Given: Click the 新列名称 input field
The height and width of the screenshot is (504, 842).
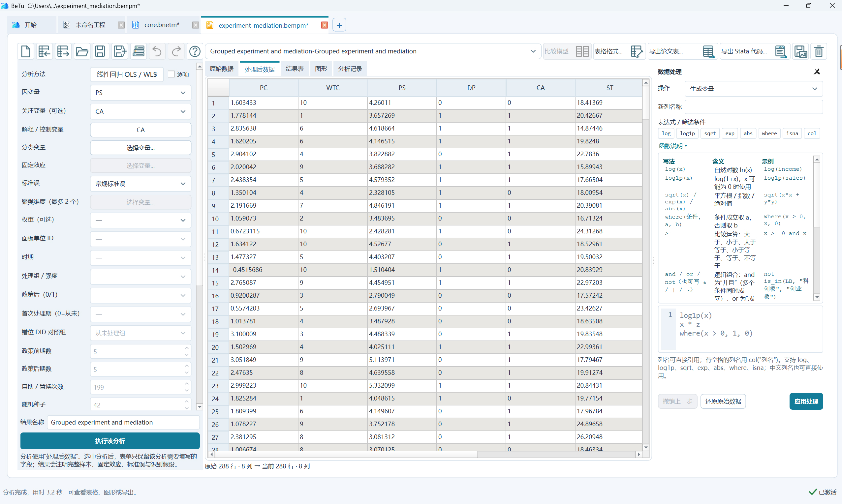Looking at the screenshot, I should tap(754, 107).
